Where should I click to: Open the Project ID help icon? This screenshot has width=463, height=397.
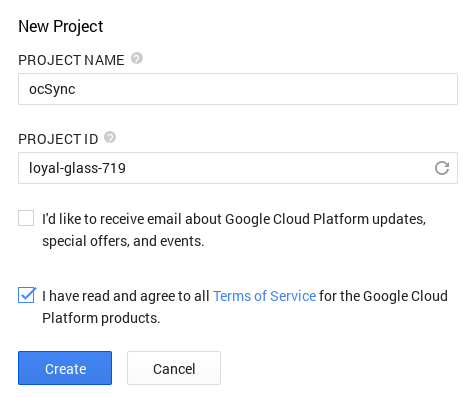pyautogui.click(x=110, y=137)
